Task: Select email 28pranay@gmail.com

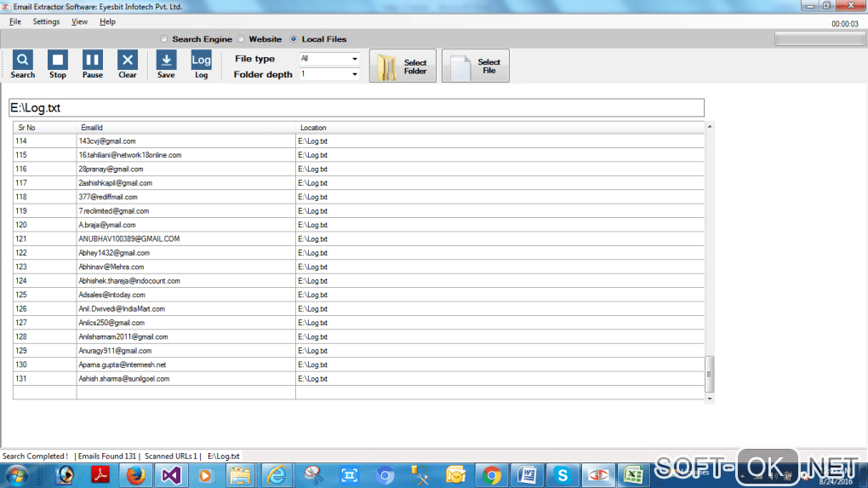Action: [x=111, y=169]
